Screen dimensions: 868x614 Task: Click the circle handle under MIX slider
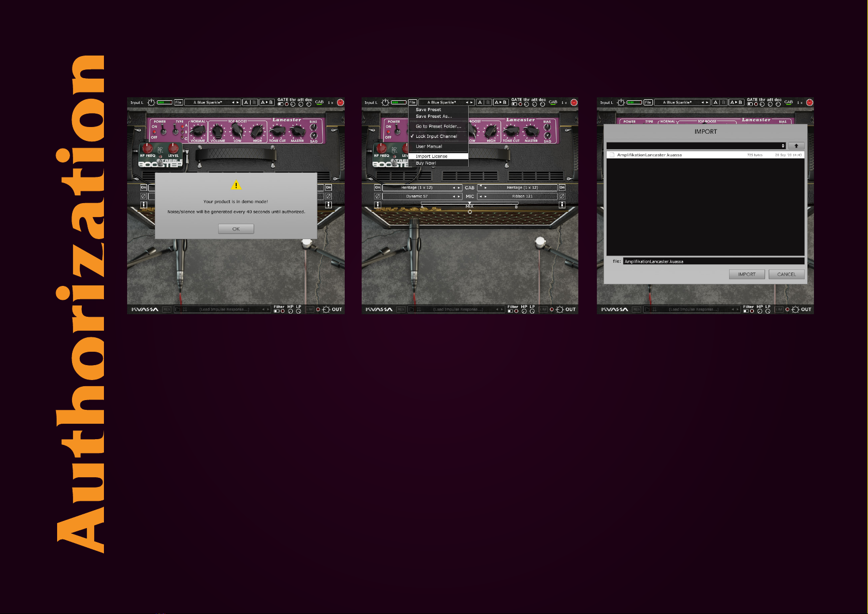(x=470, y=211)
